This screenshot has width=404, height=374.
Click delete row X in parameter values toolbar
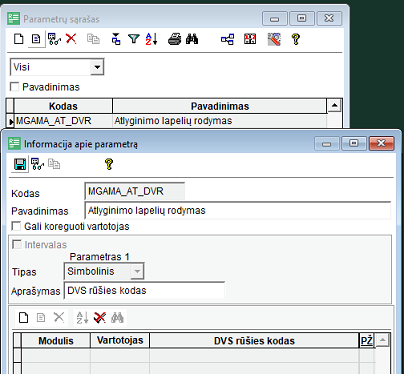[x=59, y=317]
